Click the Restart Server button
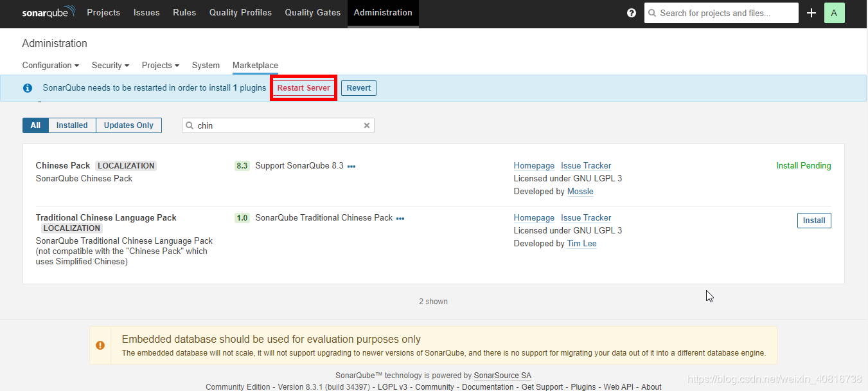Screen dimensions: 868x391 tap(304, 88)
